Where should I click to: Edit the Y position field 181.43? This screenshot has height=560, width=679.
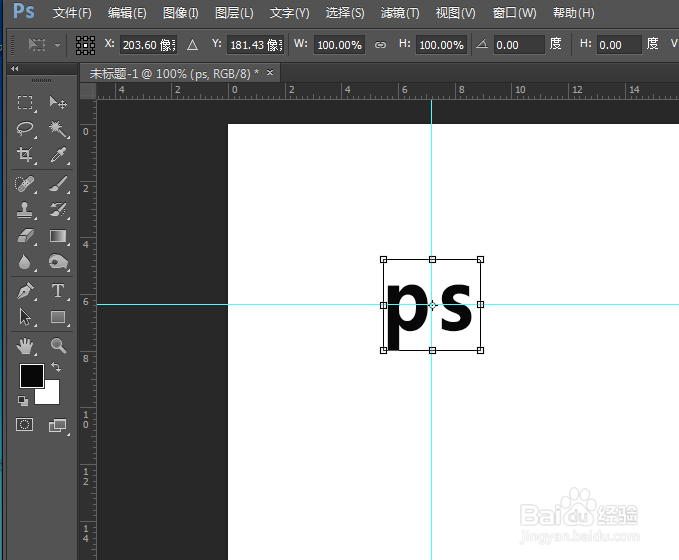click(x=255, y=45)
